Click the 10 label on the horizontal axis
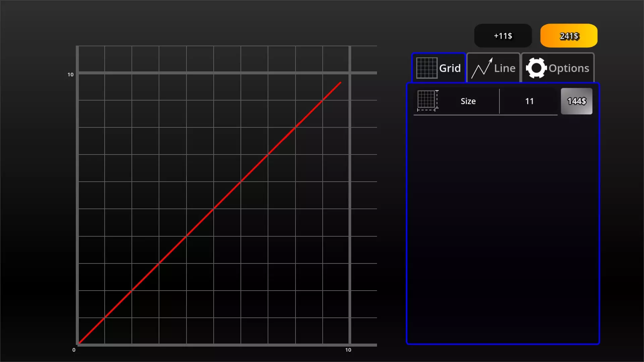The width and height of the screenshot is (644, 362). click(348, 350)
